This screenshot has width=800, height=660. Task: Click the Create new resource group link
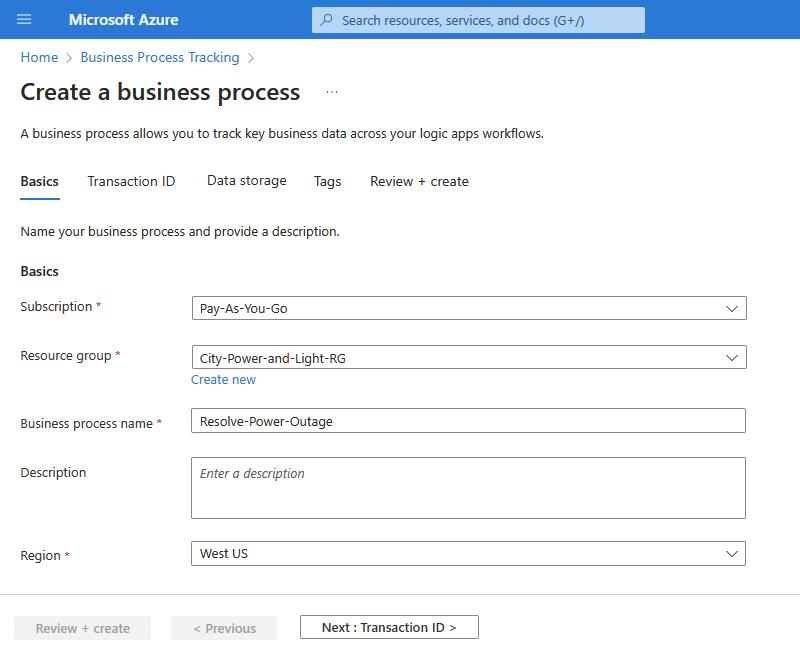[223, 380]
